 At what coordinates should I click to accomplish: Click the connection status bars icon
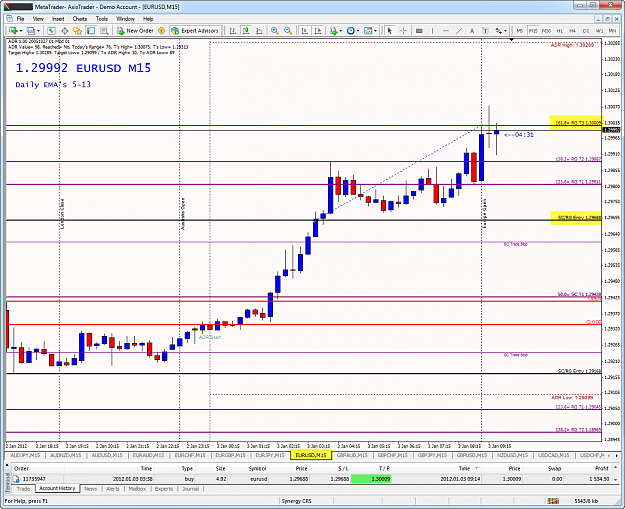552,501
